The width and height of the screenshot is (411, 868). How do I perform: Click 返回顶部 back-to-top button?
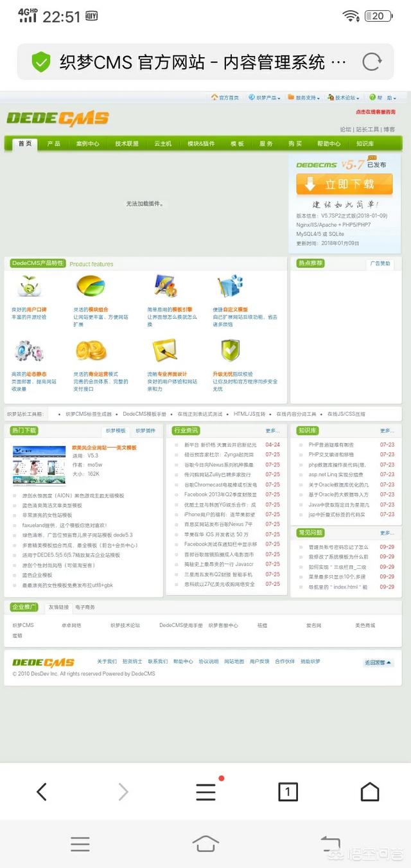379,662
